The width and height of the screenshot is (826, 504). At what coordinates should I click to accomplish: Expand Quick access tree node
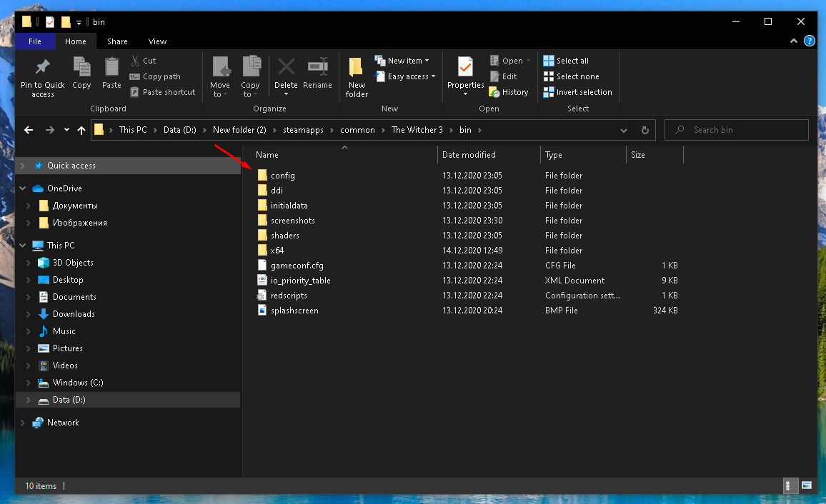23,166
